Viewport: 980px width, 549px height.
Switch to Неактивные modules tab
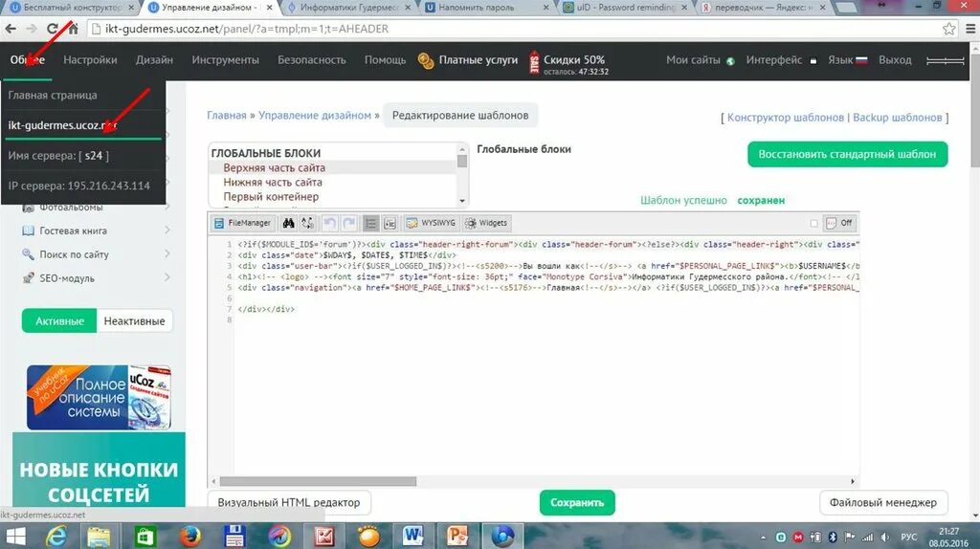tap(134, 321)
